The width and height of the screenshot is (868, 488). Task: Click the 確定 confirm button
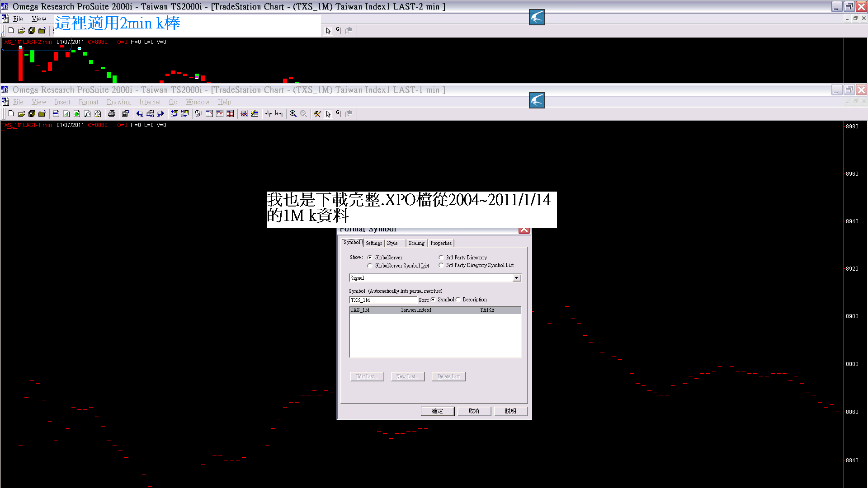click(437, 411)
